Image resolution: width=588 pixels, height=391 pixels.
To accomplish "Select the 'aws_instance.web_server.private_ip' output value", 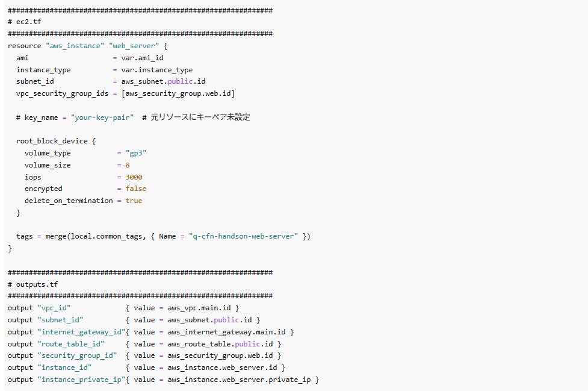I will [x=240, y=380].
